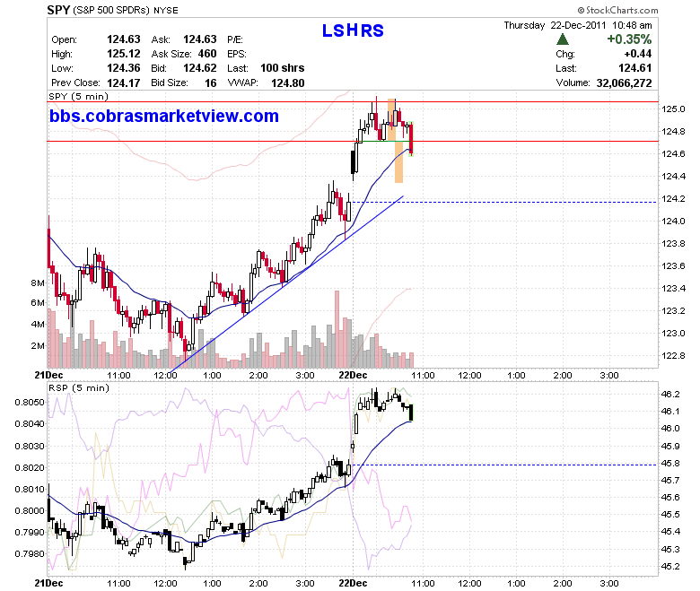This screenshot has width=700, height=591.
Task: Click the 125.0 price axis label
Action: click(x=673, y=109)
